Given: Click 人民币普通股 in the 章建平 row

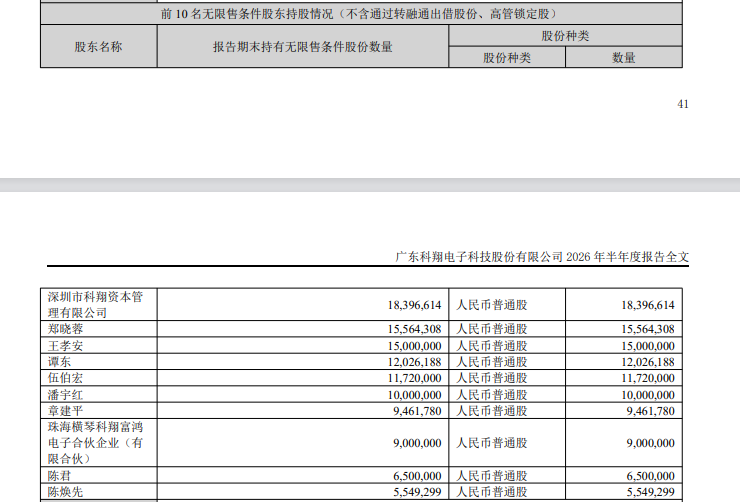Looking at the screenshot, I should [492, 411].
